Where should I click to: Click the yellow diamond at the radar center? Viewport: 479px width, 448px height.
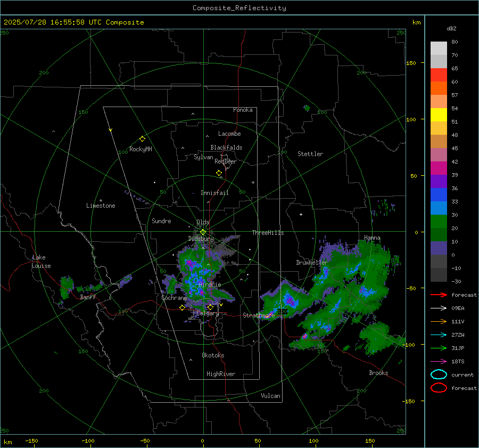(203, 232)
